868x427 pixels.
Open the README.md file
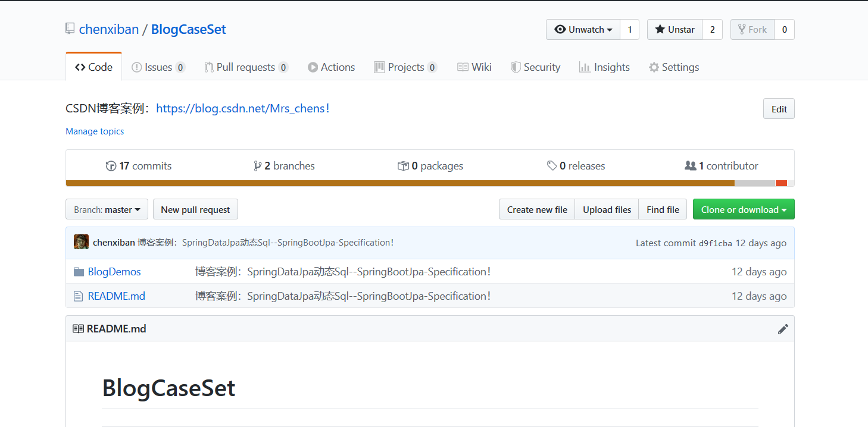[117, 296]
